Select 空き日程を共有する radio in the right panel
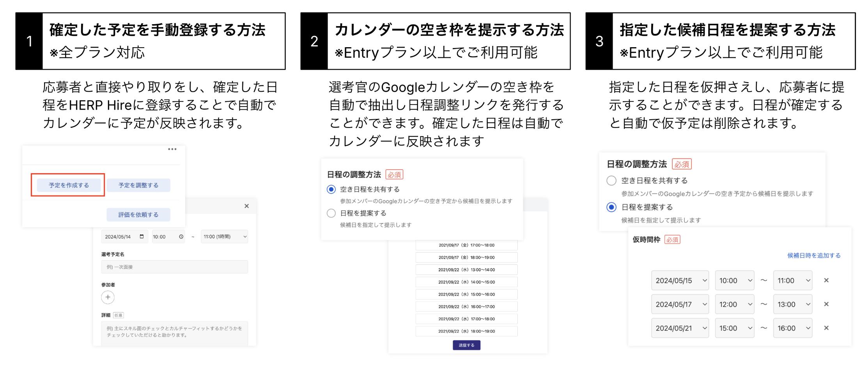Screen dimensions: 868x369 click(x=611, y=181)
